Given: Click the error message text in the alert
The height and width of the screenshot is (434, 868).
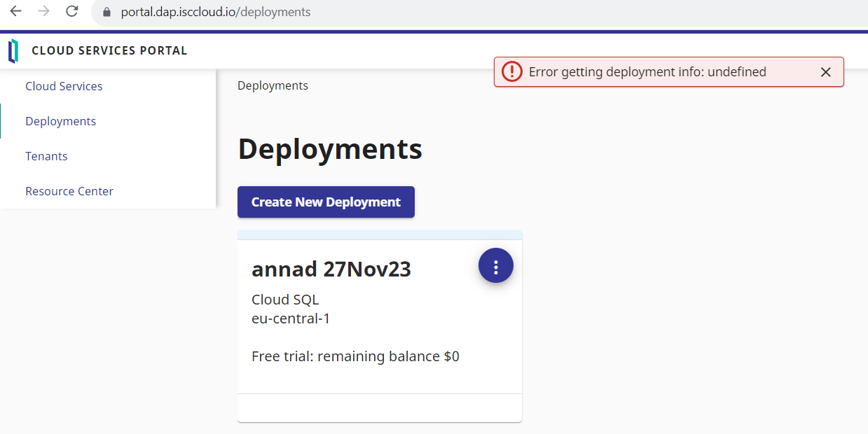Looking at the screenshot, I should tap(647, 72).
